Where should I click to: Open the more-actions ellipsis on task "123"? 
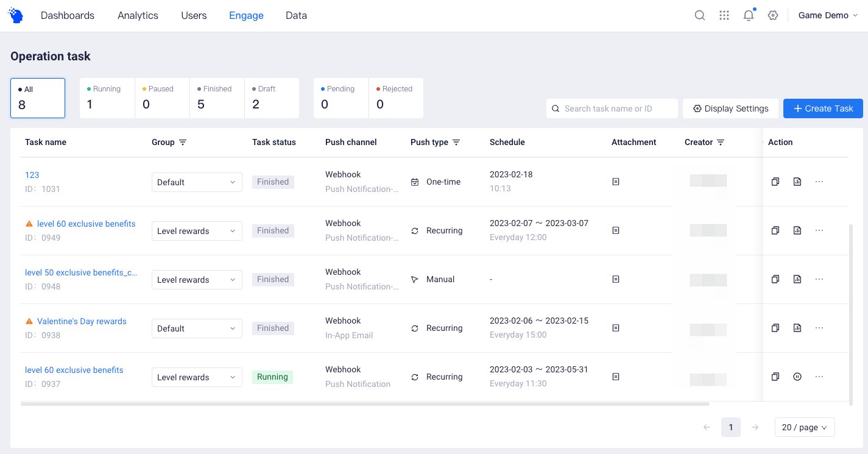(x=819, y=182)
